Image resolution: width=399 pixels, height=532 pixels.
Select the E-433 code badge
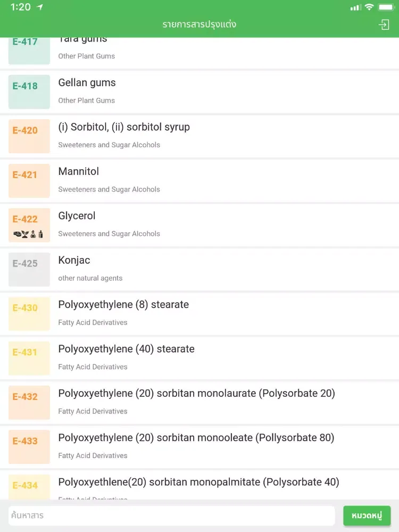29,447
